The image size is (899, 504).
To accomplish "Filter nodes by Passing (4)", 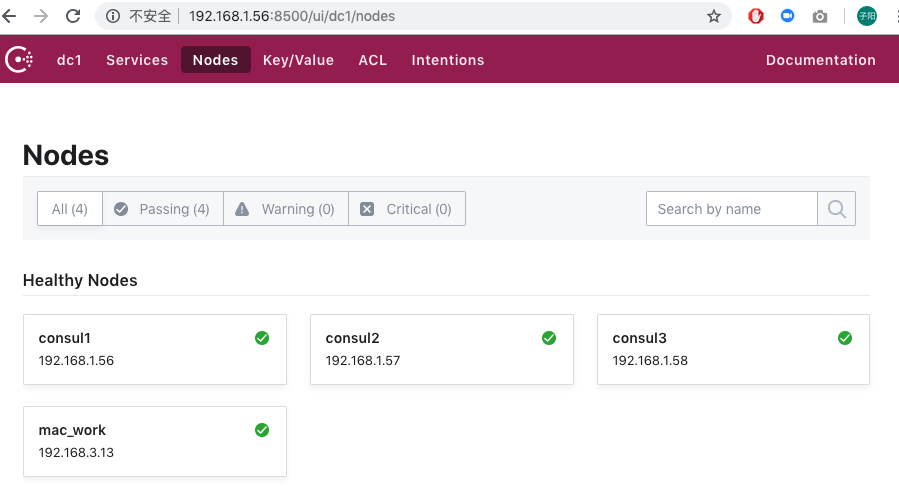I will pyautogui.click(x=163, y=209).
